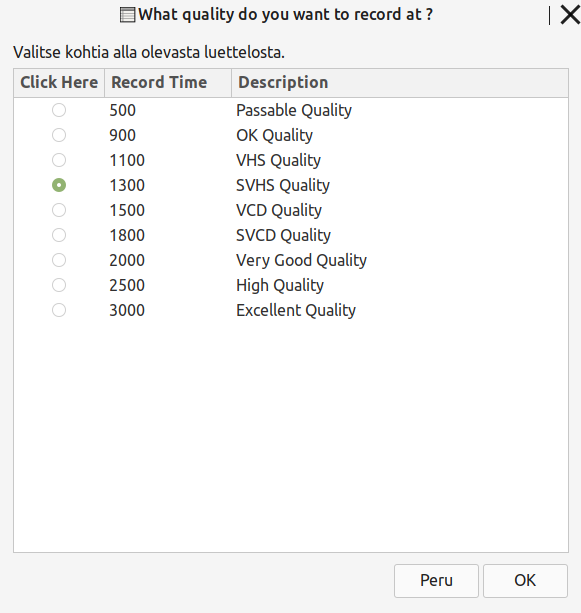581x613 pixels.
Task: Choose the 1800 SVCD Quality radio option
Action: tap(59, 235)
